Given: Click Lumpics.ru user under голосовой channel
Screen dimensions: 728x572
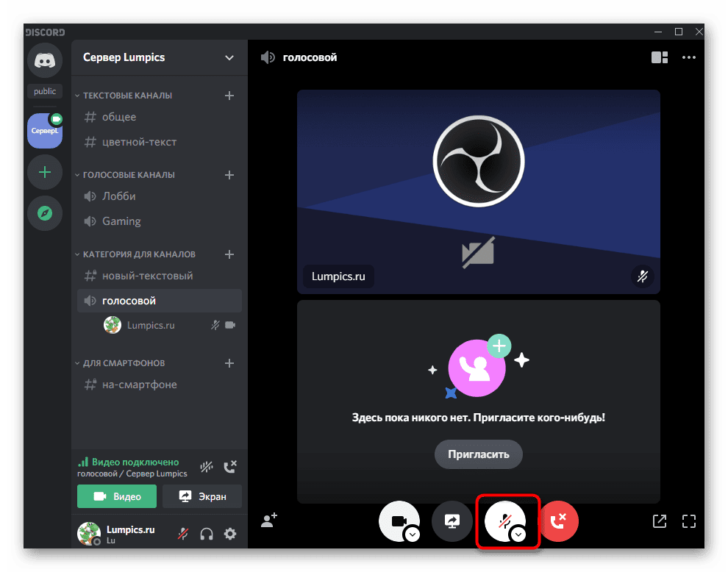Looking at the screenshot, I should click(x=169, y=326).
